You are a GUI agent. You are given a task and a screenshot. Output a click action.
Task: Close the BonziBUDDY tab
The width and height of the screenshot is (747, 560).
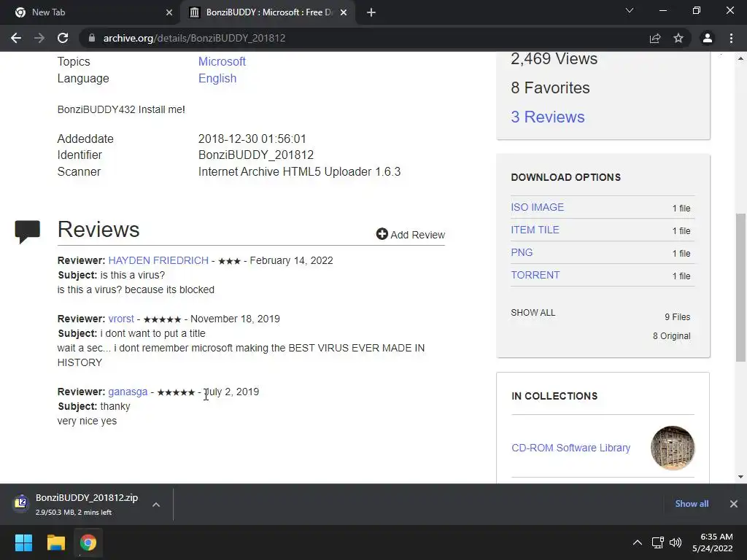(344, 12)
